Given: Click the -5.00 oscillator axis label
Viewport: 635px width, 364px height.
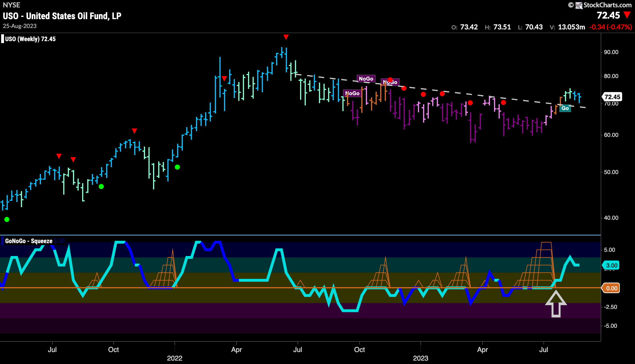Looking at the screenshot, I should point(610,326).
